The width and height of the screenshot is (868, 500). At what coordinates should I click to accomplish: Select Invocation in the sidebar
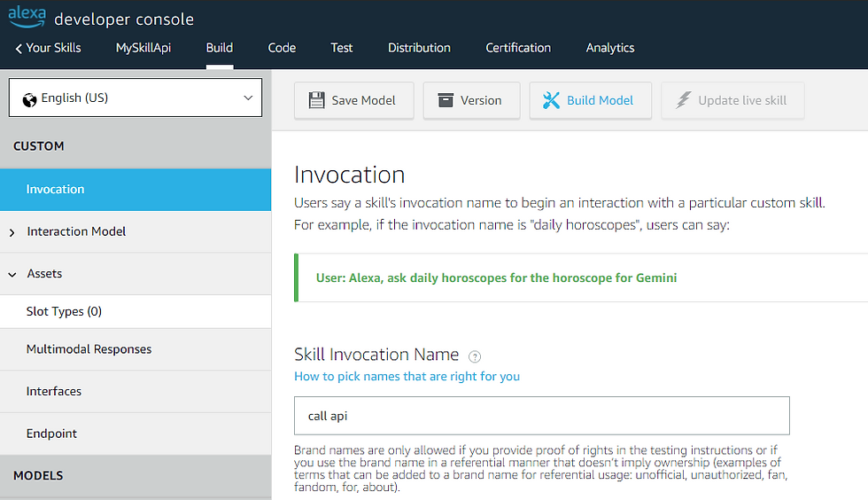coord(136,190)
